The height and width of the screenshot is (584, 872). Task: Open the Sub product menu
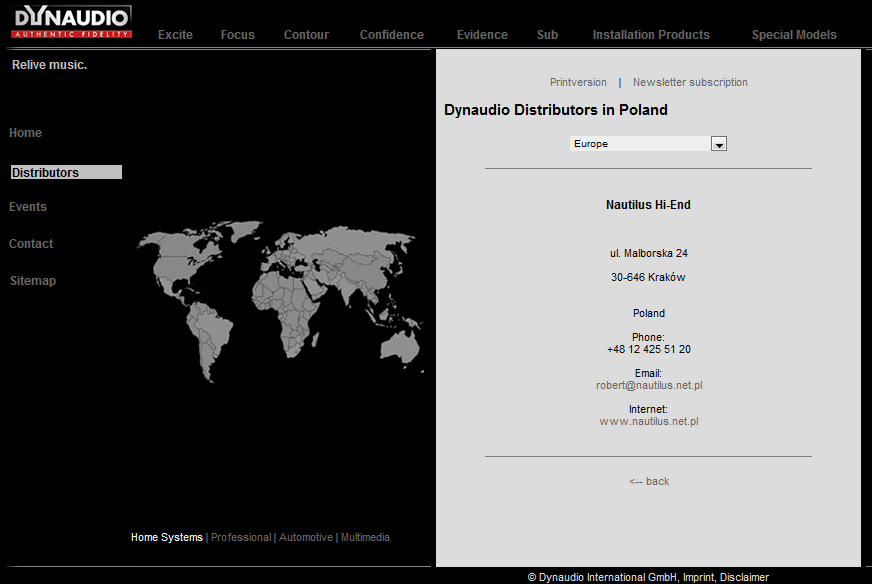547,35
